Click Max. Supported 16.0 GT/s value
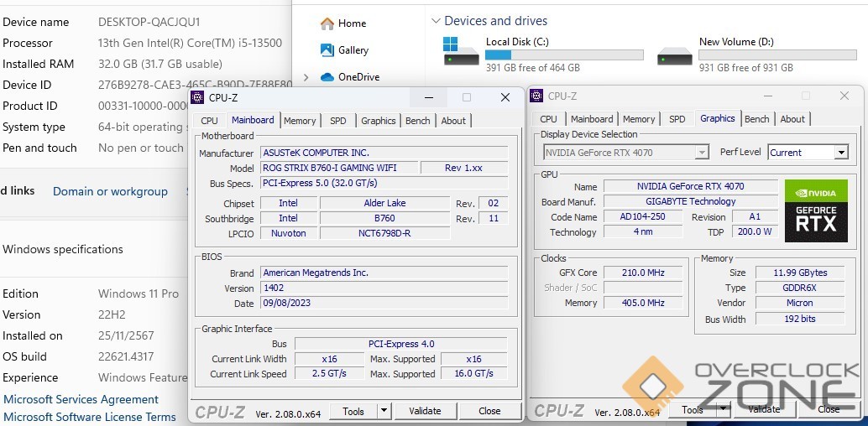Image resolution: width=868 pixels, height=426 pixels. [x=473, y=373]
